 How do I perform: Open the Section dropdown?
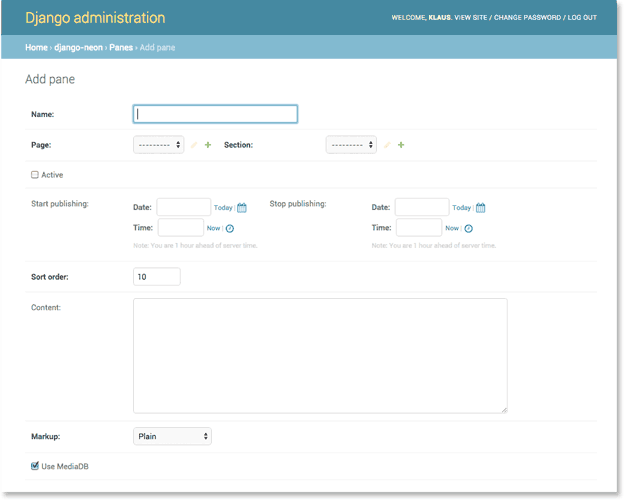pyautogui.click(x=351, y=145)
